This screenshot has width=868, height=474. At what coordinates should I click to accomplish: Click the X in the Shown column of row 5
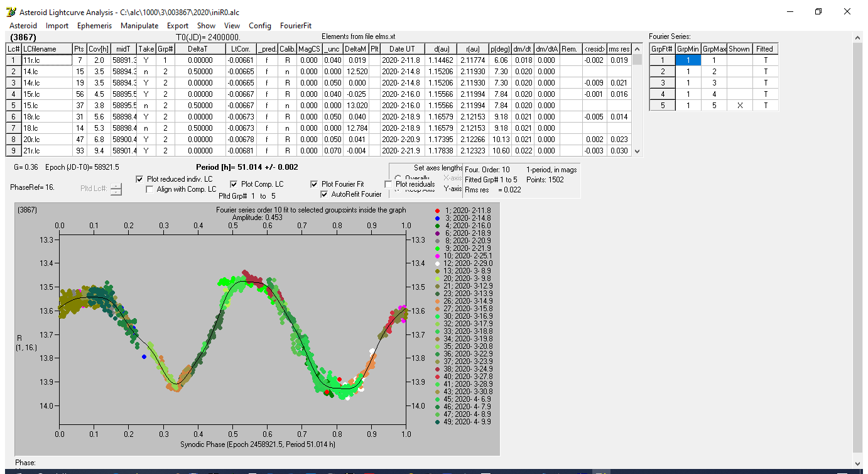[x=740, y=106]
